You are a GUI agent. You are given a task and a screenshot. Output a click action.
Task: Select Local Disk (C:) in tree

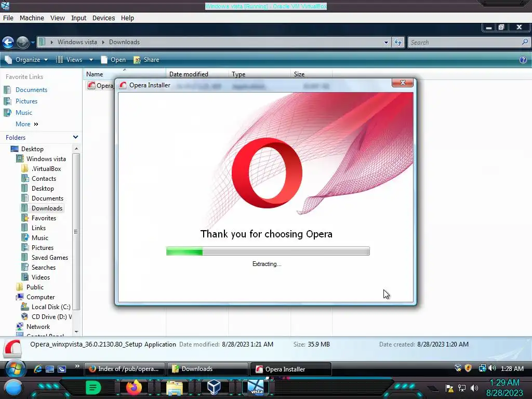pos(50,307)
